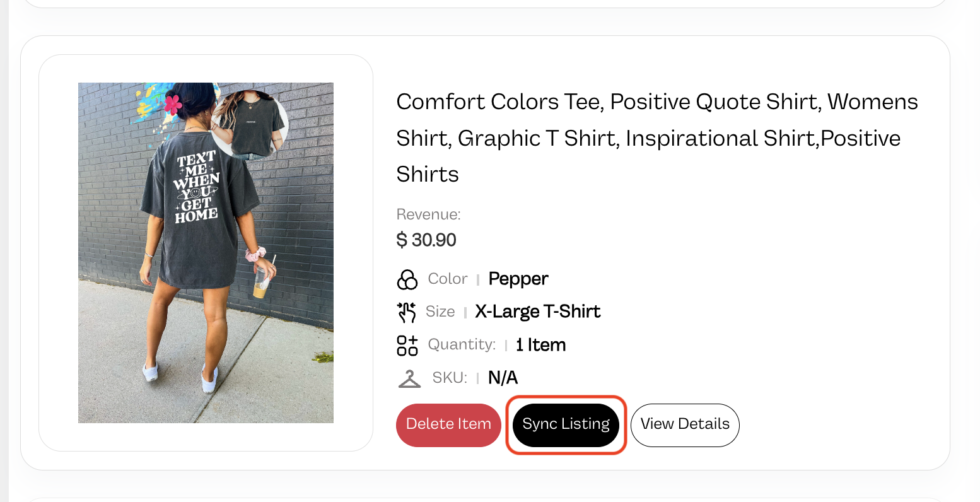
Task: Click the overlapping circles Color icon
Action: [407, 279]
